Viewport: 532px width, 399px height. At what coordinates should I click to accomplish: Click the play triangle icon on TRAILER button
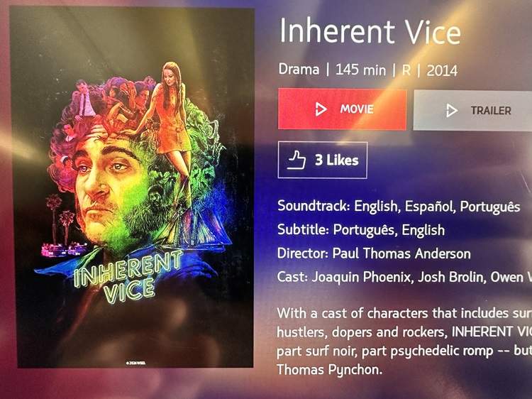coord(452,111)
